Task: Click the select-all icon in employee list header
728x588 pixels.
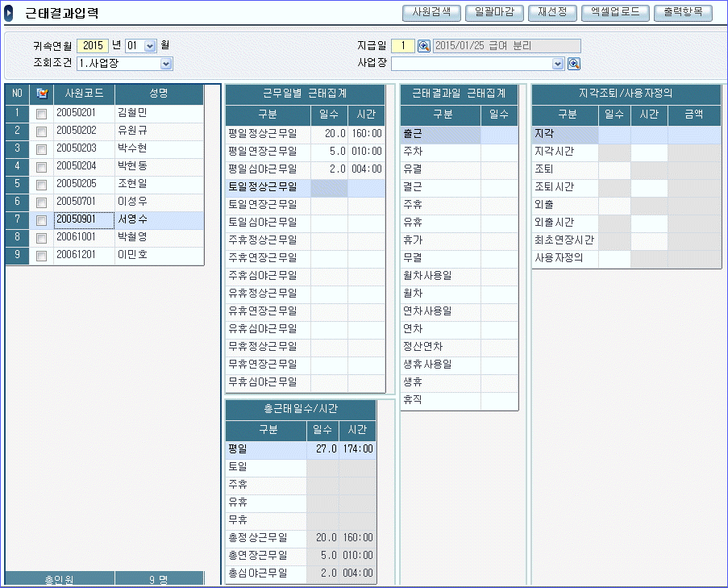Action: click(42, 94)
